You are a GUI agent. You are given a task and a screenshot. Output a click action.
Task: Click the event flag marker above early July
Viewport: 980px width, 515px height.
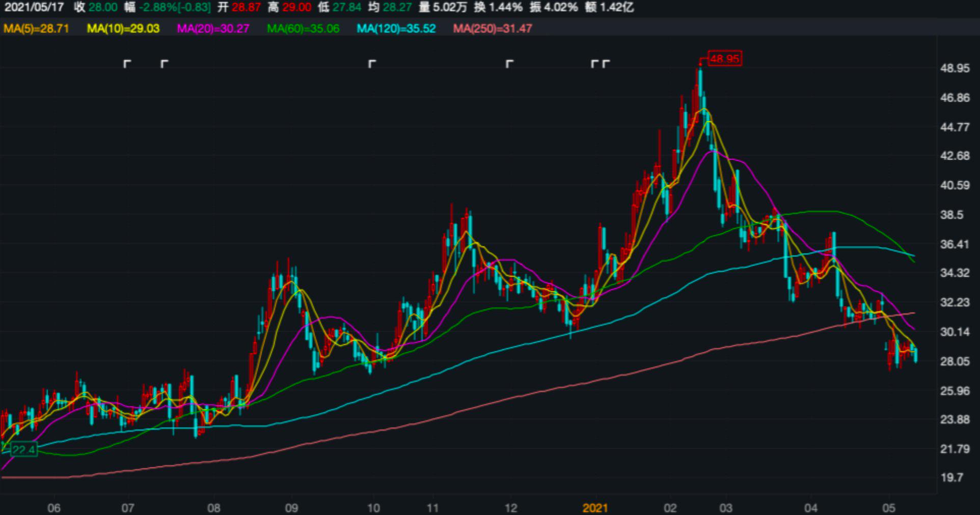click(x=127, y=64)
